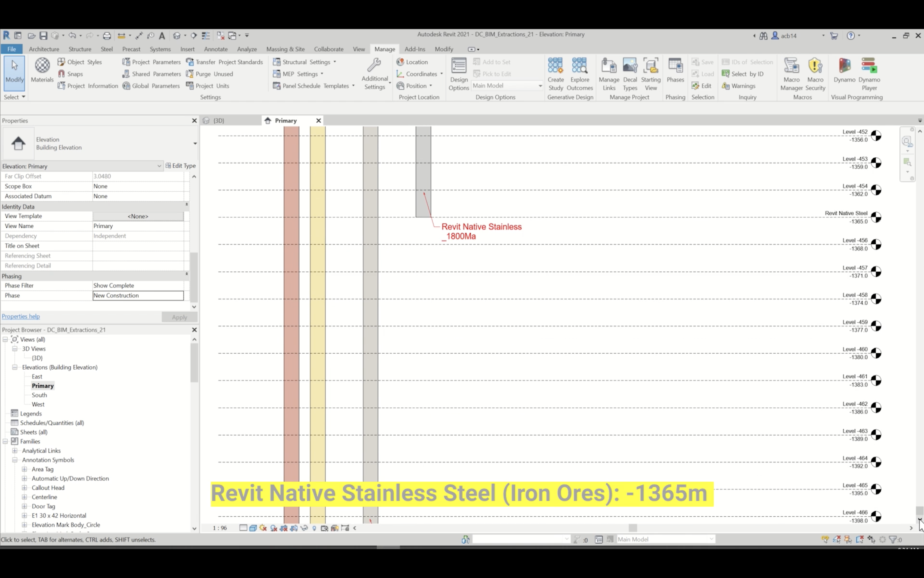Open Project Units
The height and width of the screenshot is (578, 924).
[x=208, y=86]
